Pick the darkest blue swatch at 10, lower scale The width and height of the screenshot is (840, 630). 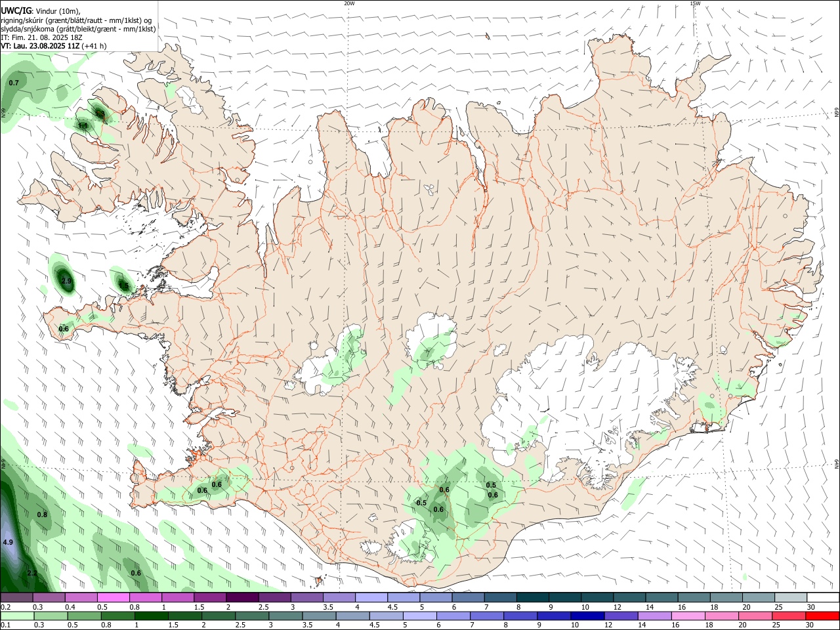[x=587, y=616]
